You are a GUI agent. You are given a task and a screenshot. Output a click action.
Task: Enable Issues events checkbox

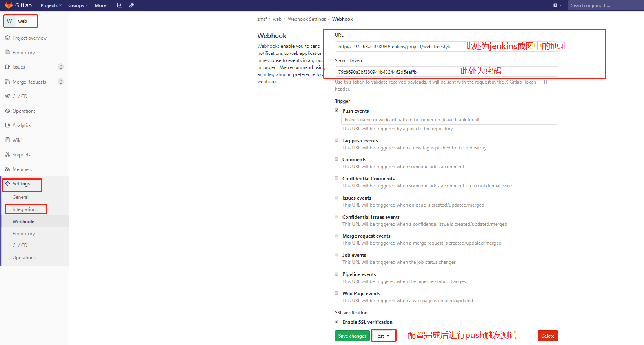click(x=337, y=198)
